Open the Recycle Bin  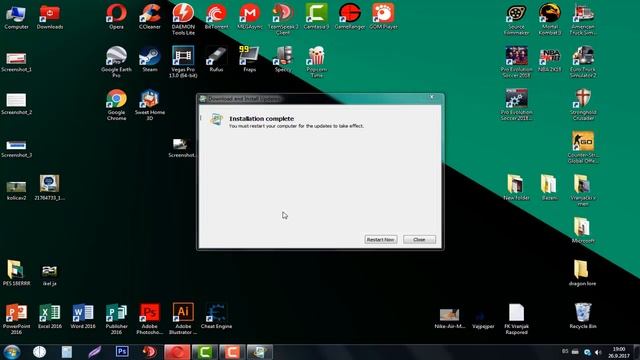(x=583, y=316)
